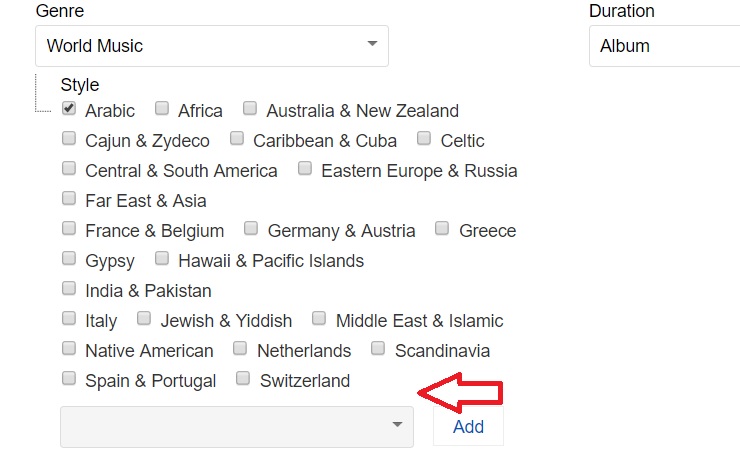The image size is (740, 470).
Task: Check the Switzerland style checkbox
Action: click(x=243, y=379)
